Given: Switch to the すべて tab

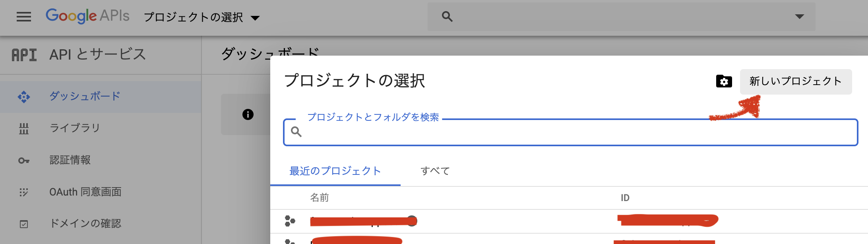Looking at the screenshot, I should [435, 171].
